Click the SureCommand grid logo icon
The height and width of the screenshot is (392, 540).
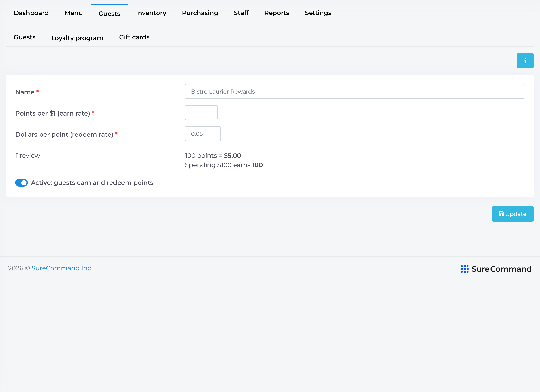tap(464, 269)
